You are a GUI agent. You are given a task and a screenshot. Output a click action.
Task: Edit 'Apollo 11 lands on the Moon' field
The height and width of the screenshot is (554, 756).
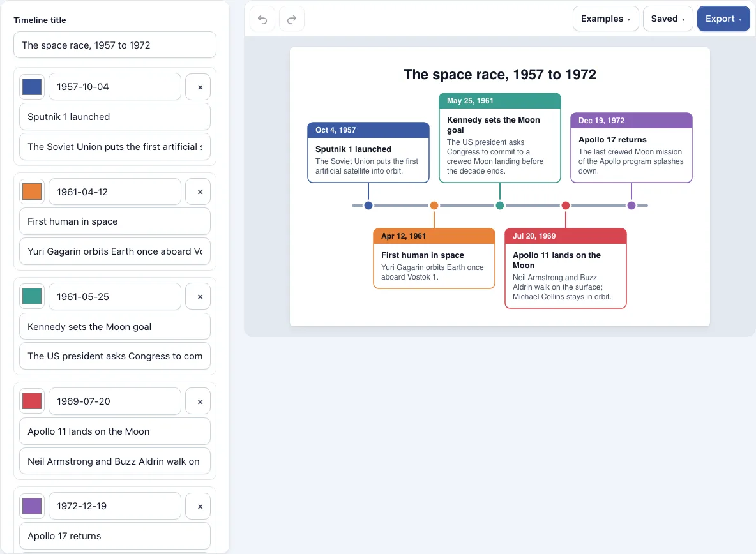[115, 431]
